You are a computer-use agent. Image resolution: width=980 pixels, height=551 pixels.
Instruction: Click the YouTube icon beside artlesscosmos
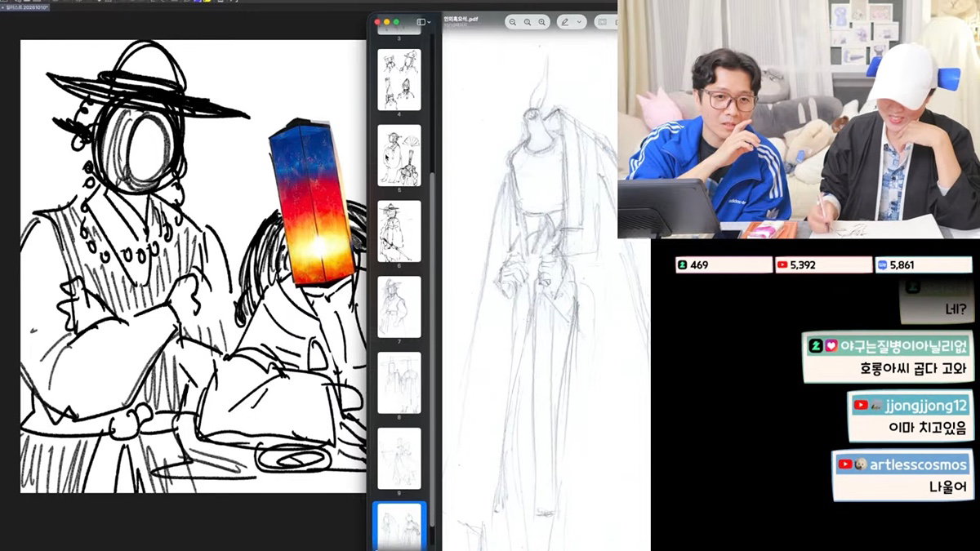pos(845,464)
